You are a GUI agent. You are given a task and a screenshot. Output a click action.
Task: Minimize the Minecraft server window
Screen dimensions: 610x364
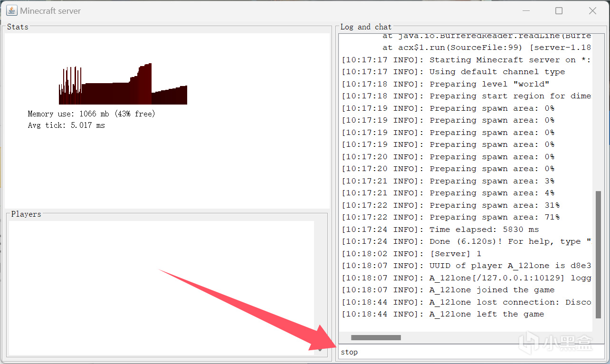526,10
